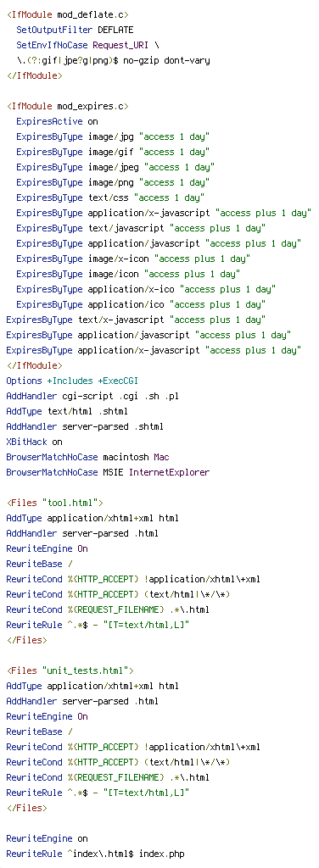Click the "SetEnvIfNoCase Request_URI \" line
This screenshot has height=868, width=319.
coord(87,45)
